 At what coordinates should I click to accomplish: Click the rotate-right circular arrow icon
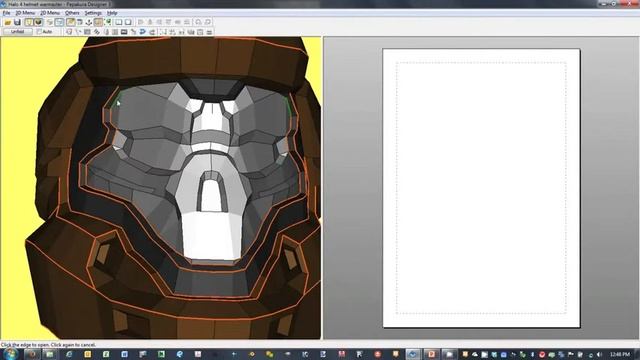[208, 22]
